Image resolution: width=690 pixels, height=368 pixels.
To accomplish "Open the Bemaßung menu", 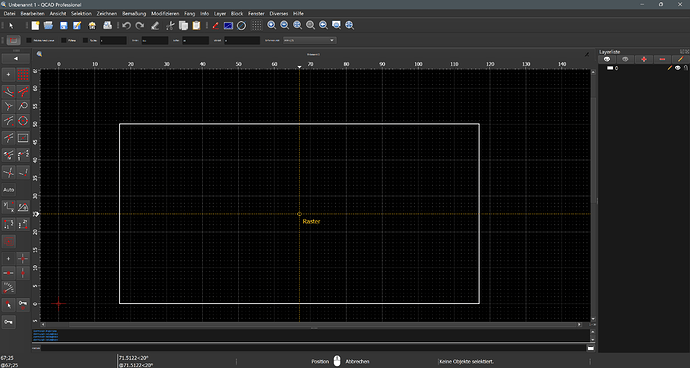I will coord(134,14).
